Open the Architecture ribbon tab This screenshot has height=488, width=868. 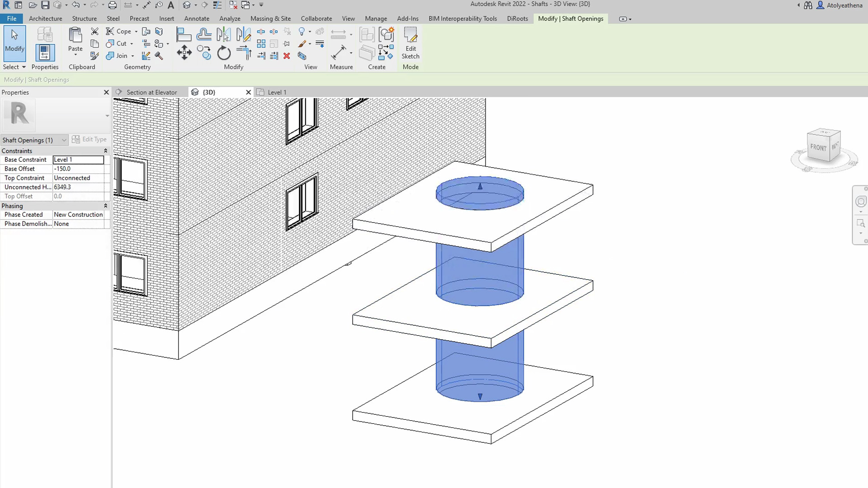(45, 19)
